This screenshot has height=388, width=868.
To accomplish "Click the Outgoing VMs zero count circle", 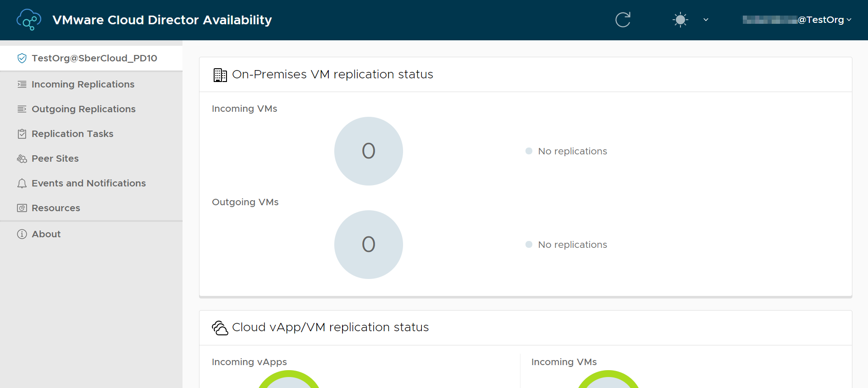I will [369, 245].
